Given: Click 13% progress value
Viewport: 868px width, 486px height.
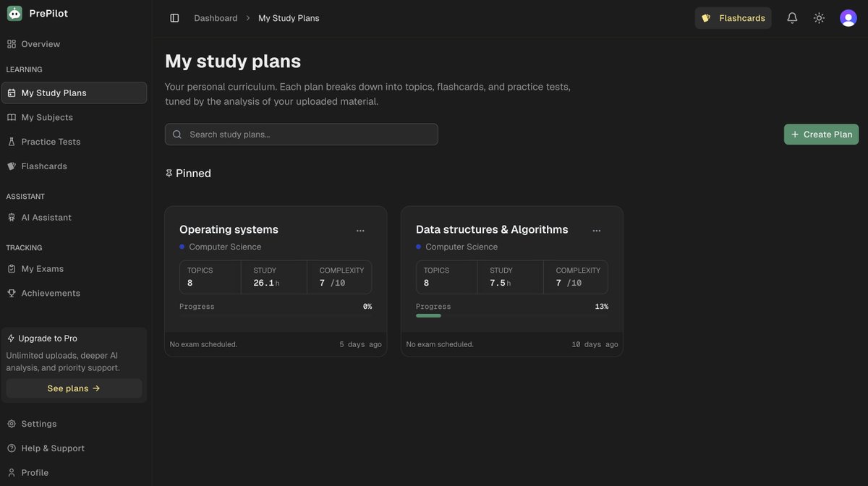Looking at the screenshot, I should point(602,307).
